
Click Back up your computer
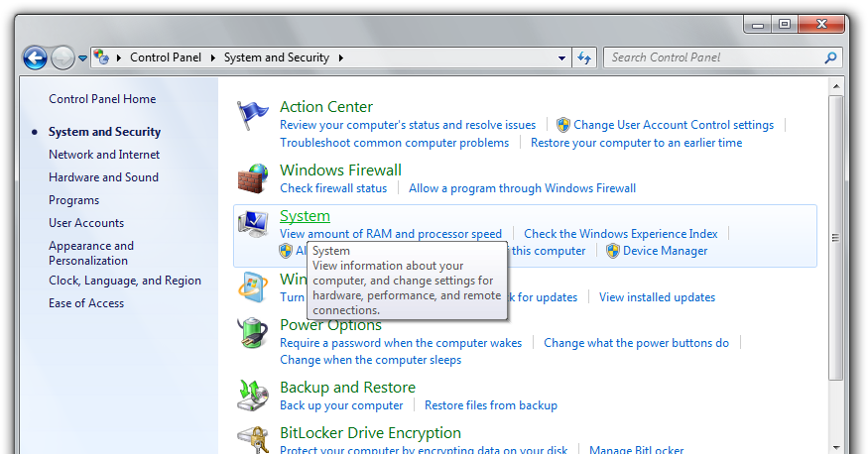tap(341, 405)
